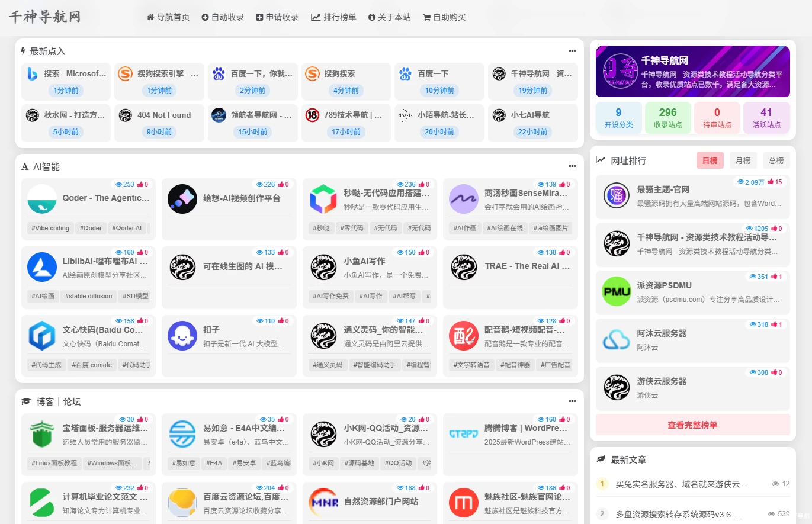Expand the 博客论坛 section overflow menu
The image size is (812, 524).
572,401
